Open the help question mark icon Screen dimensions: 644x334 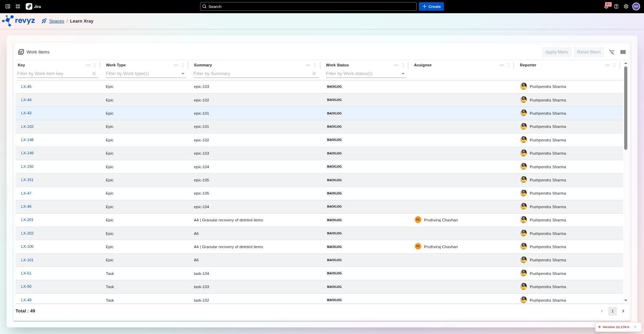616,7
